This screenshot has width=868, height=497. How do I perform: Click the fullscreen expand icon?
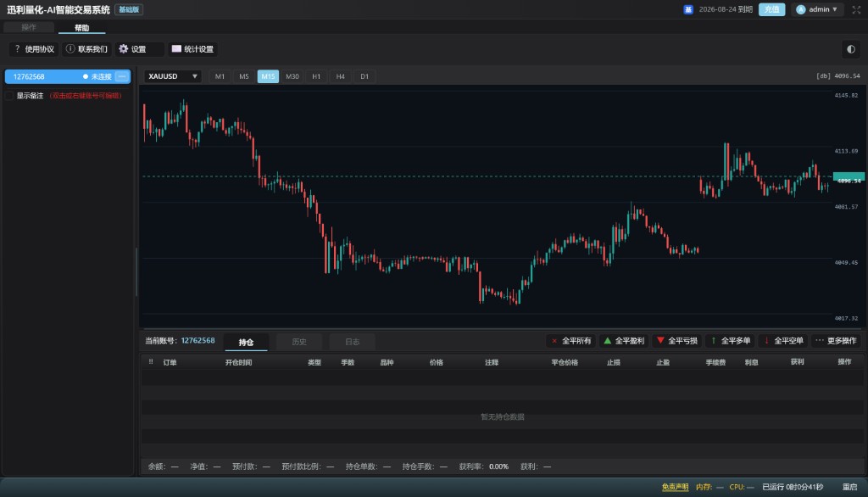pos(856,9)
